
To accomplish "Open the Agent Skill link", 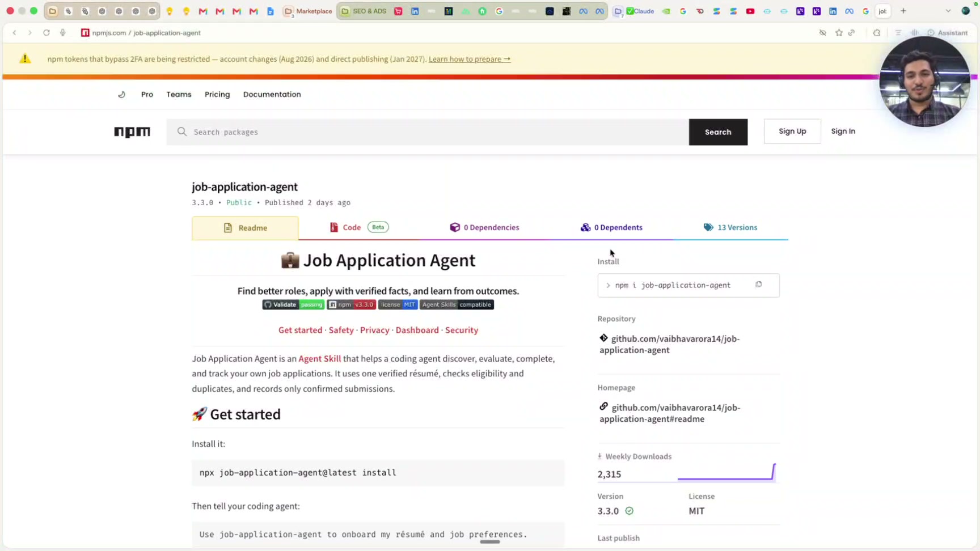I will tap(320, 359).
